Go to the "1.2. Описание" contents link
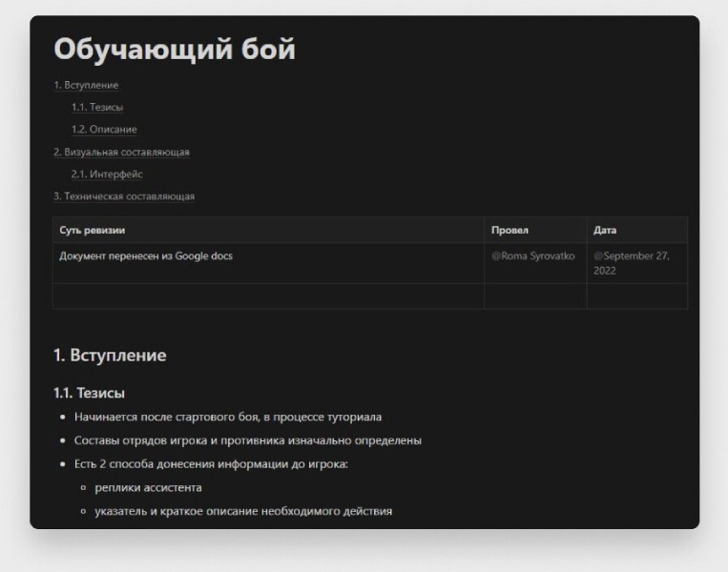This screenshot has width=728, height=572. [x=104, y=130]
